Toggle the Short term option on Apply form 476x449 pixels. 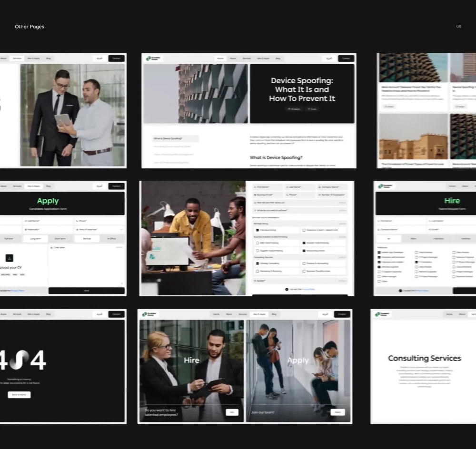(60, 238)
